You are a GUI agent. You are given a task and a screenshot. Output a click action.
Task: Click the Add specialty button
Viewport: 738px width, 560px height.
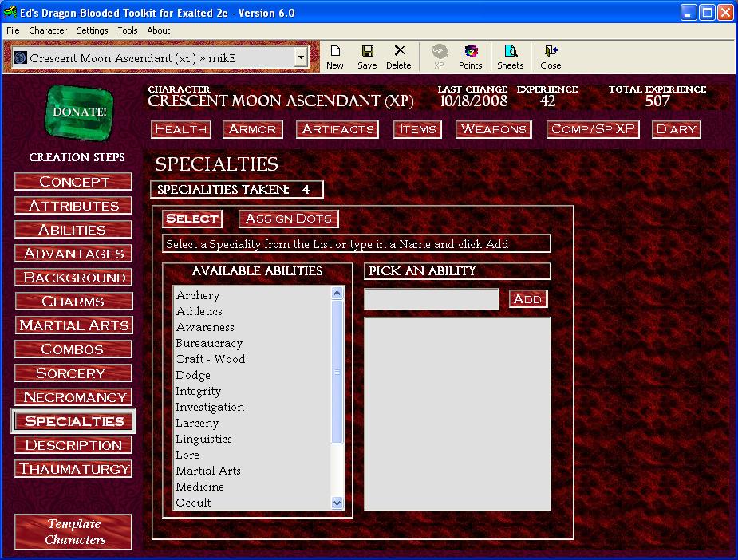coord(528,299)
